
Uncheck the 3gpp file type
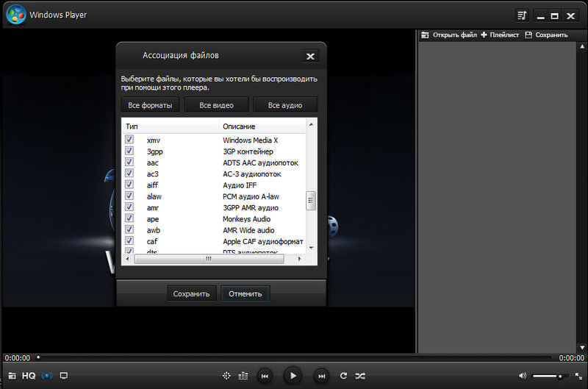pyautogui.click(x=129, y=151)
